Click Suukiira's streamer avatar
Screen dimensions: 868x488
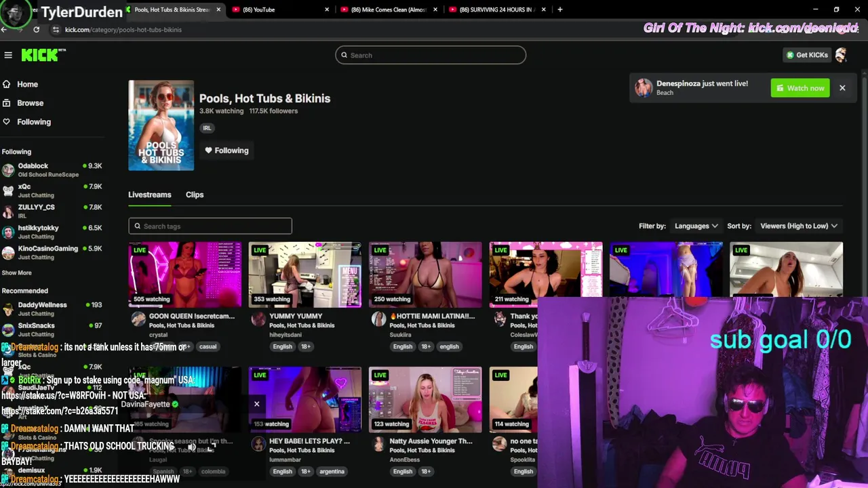click(378, 319)
